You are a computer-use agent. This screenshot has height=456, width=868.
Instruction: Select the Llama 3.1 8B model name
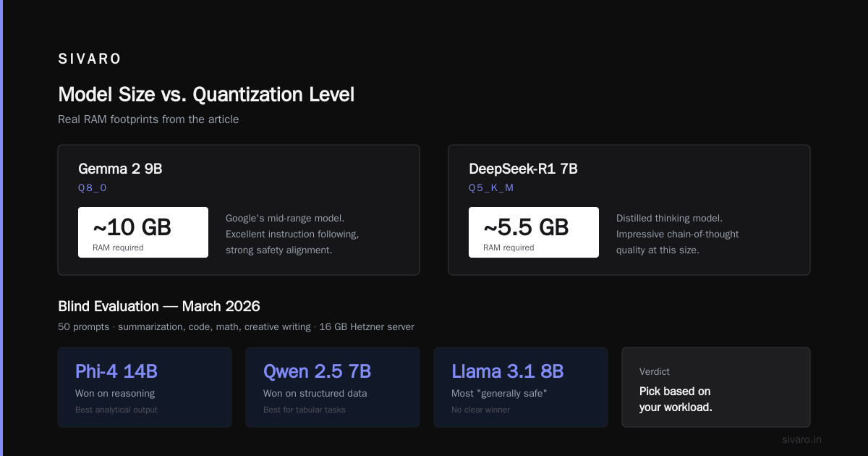pos(507,371)
